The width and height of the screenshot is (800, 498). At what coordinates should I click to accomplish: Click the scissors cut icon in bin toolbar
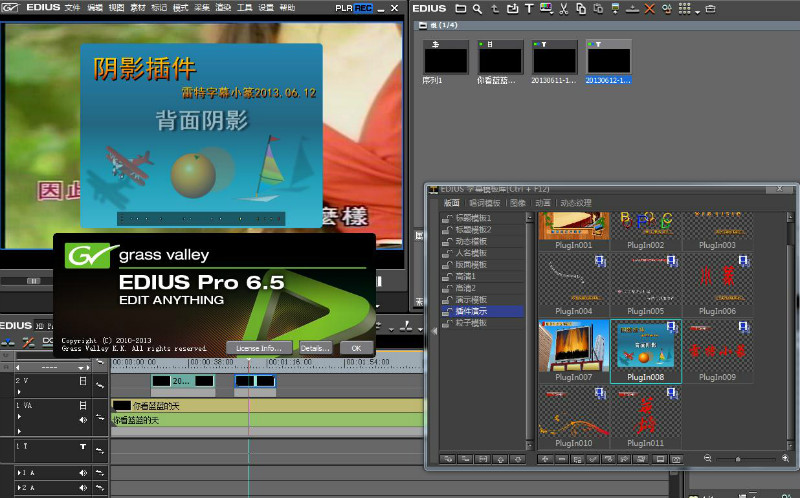pos(564,9)
